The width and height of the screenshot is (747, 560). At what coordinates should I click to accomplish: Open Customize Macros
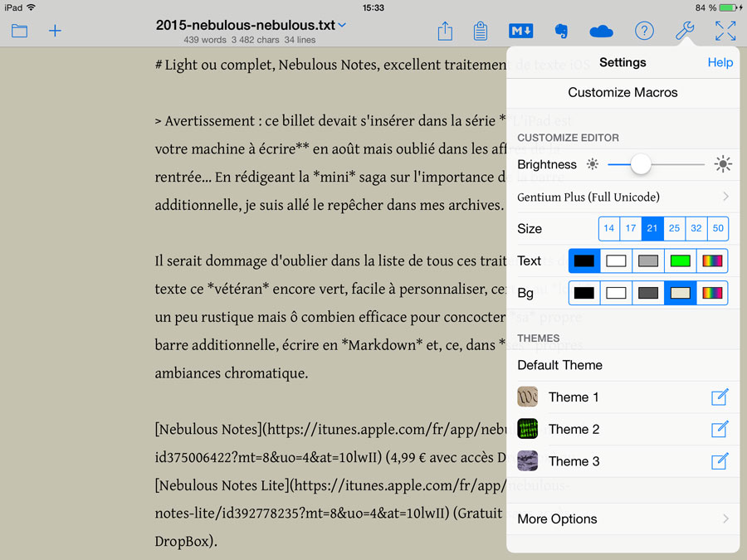coord(622,92)
